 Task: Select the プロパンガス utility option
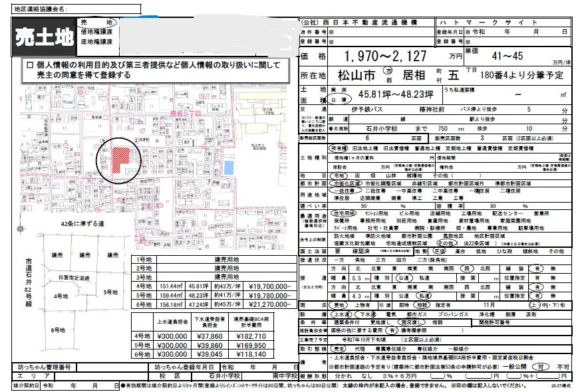click(453, 314)
